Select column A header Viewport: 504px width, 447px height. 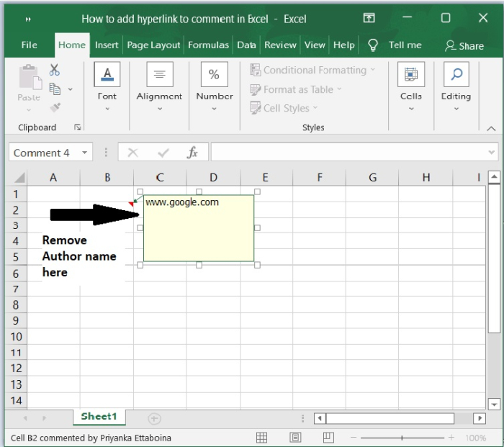(53, 177)
